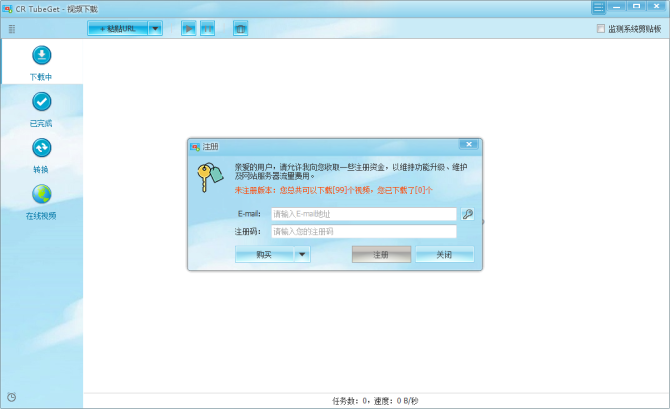Click the 注册 (Register) button in dialog

381,255
